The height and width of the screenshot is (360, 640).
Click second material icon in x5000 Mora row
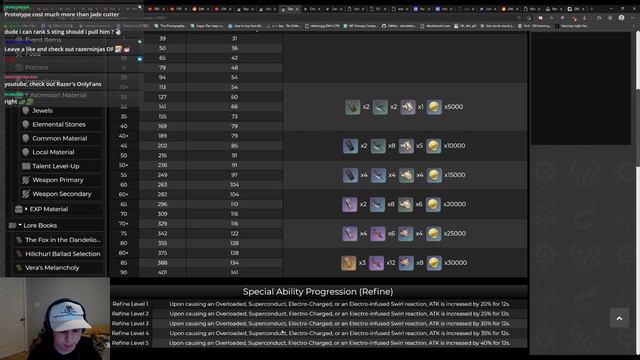(380, 107)
